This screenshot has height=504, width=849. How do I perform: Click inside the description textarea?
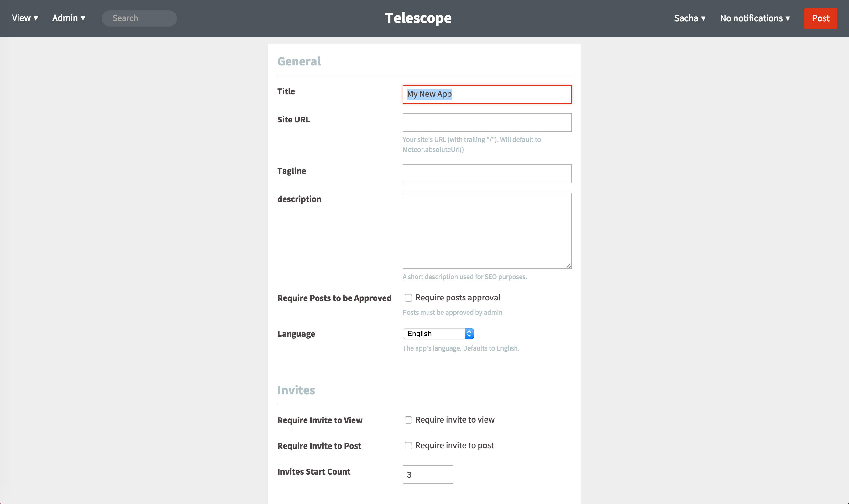pyautogui.click(x=487, y=231)
